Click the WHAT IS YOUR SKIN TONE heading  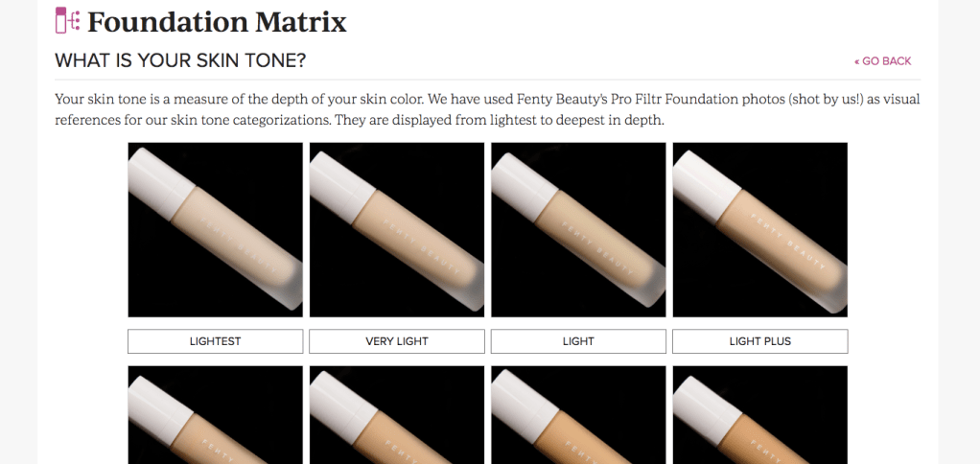click(180, 61)
